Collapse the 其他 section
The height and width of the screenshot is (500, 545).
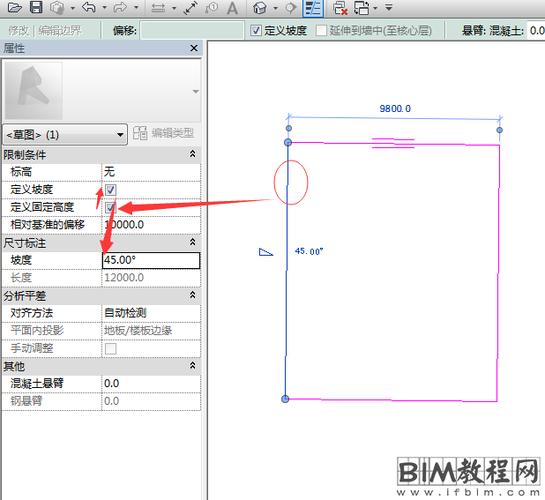(x=192, y=365)
